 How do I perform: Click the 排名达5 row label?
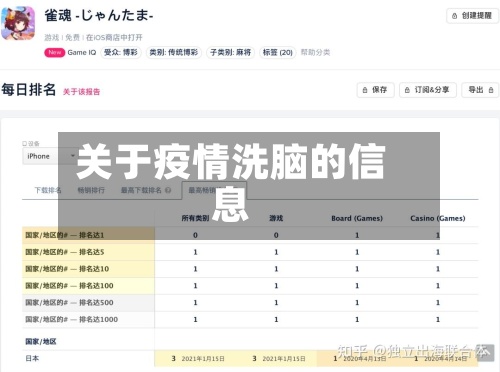coord(88,252)
